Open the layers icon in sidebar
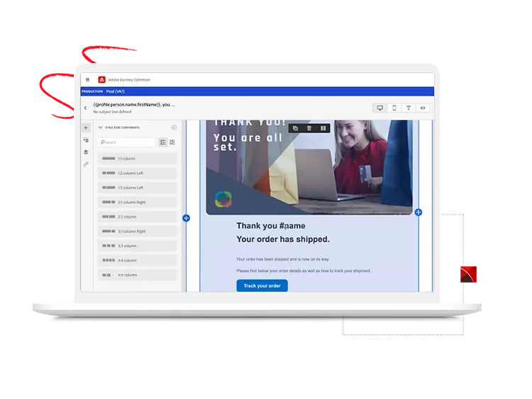This screenshot has height=399, width=532. 86,152
